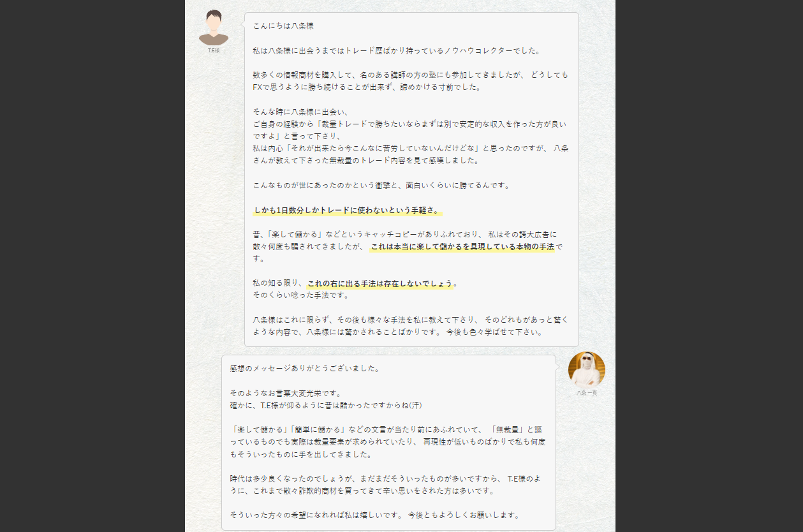Select the T.E様 name label under avatar
This screenshot has height=532, width=803.
[x=214, y=50]
